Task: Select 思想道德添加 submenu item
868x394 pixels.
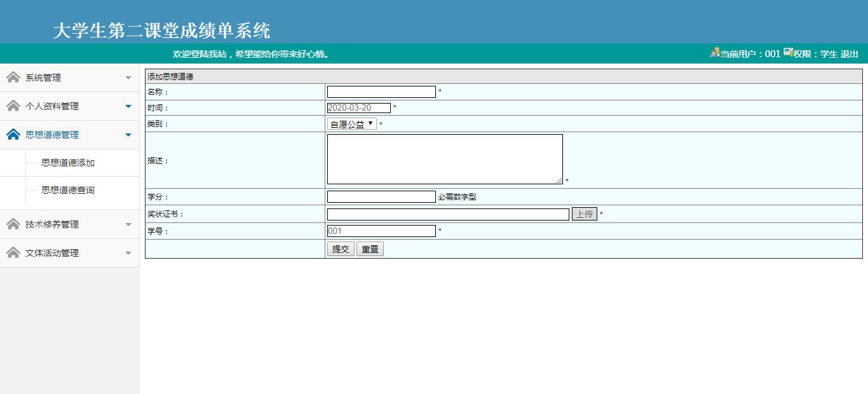Action: (68, 163)
